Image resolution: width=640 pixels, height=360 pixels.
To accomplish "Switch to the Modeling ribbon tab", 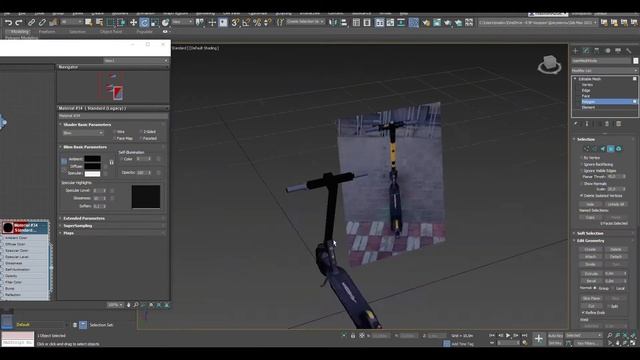I will (x=19, y=31).
